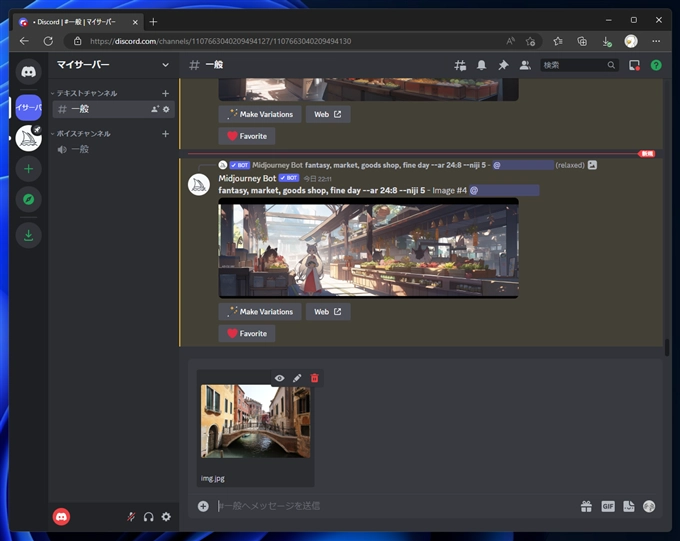The width and height of the screenshot is (680, 541).
Task: Open browser collections icon
Action: coord(582,41)
